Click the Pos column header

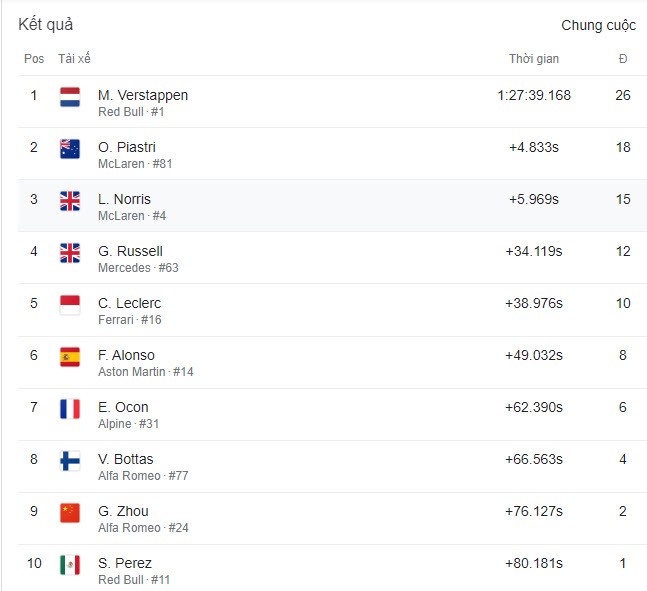coord(34,59)
